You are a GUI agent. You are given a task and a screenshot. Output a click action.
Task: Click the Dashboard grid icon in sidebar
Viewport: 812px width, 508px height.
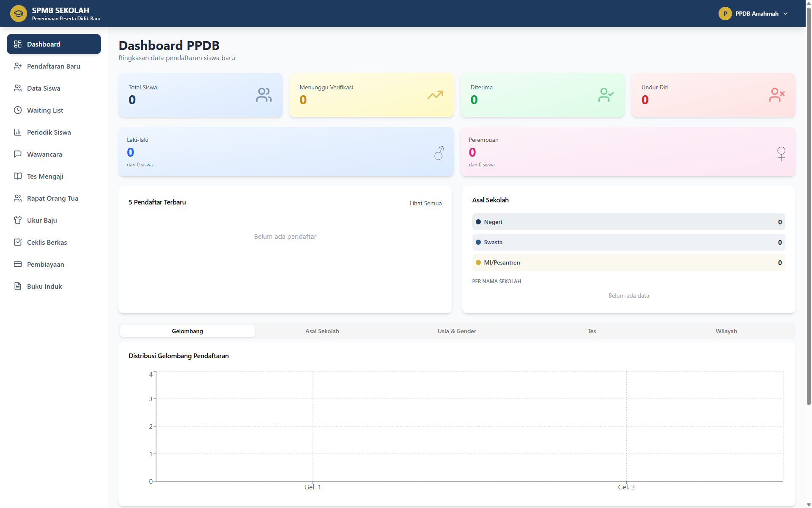18,44
